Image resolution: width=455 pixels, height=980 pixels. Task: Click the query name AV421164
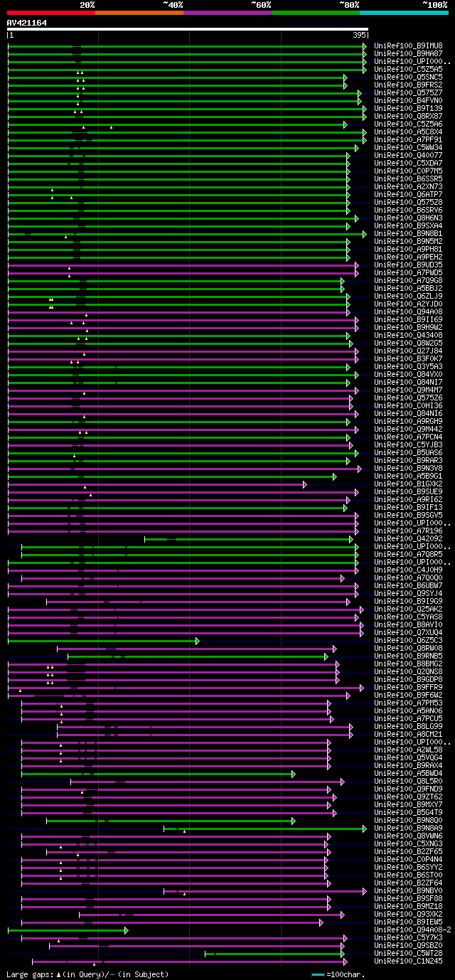tap(27, 23)
